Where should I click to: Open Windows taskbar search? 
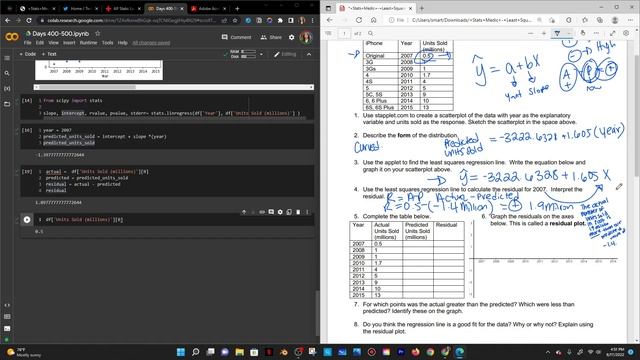point(196,352)
